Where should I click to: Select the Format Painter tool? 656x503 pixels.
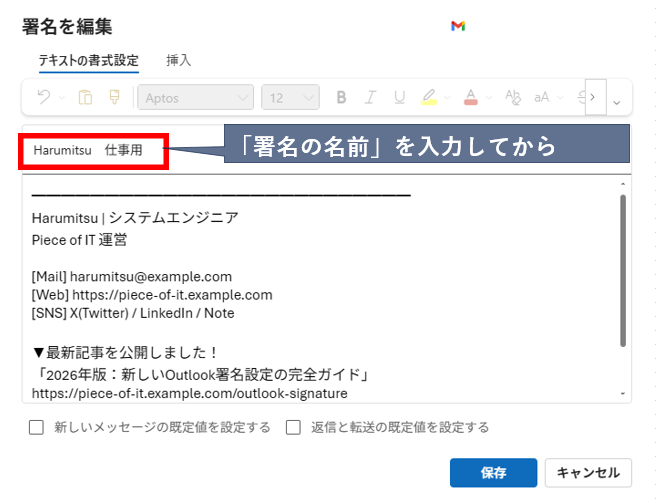coord(114,98)
